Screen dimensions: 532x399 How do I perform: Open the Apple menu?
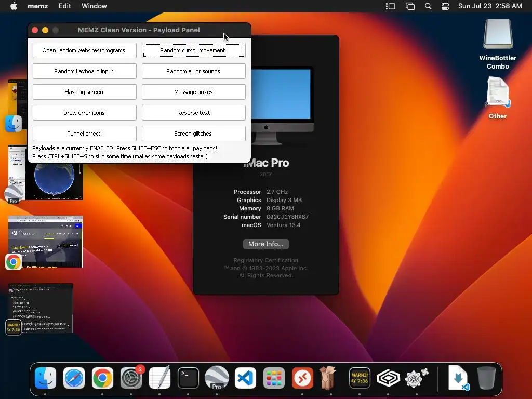pos(14,6)
